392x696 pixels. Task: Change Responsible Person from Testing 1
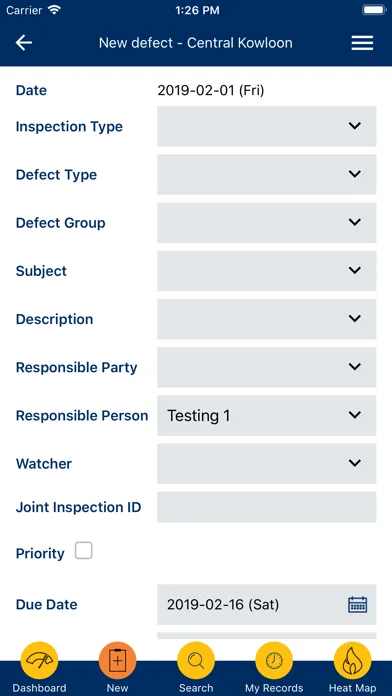click(x=267, y=415)
